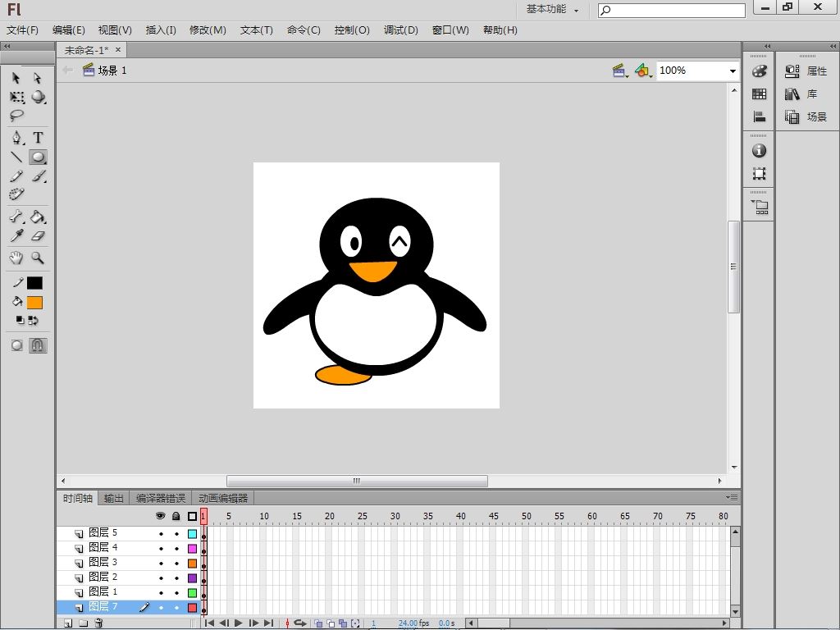The width and height of the screenshot is (840, 630).
Task: Switch to the 动画编辑器 tab
Action: (223, 498)
